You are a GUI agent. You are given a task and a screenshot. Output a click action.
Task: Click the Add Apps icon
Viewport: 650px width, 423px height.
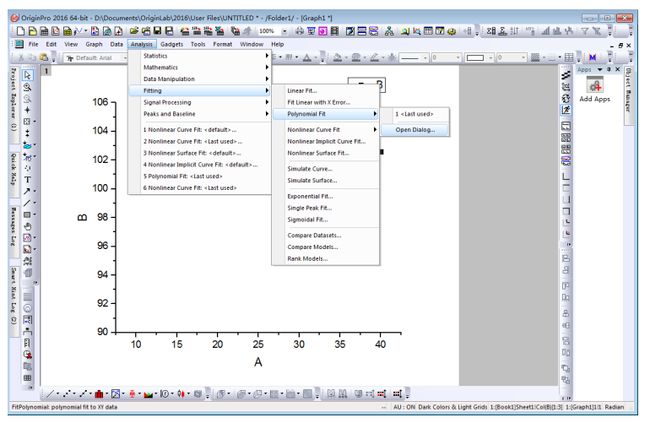pyautogui.click(x=595, y=85)
